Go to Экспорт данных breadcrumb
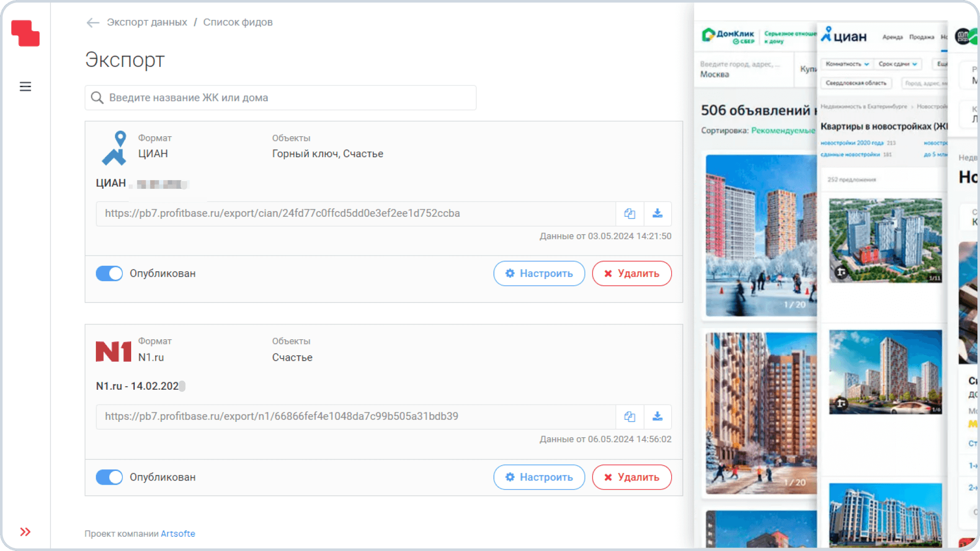The width and height of the screenshot is (980, 551). tap(147, 22)
